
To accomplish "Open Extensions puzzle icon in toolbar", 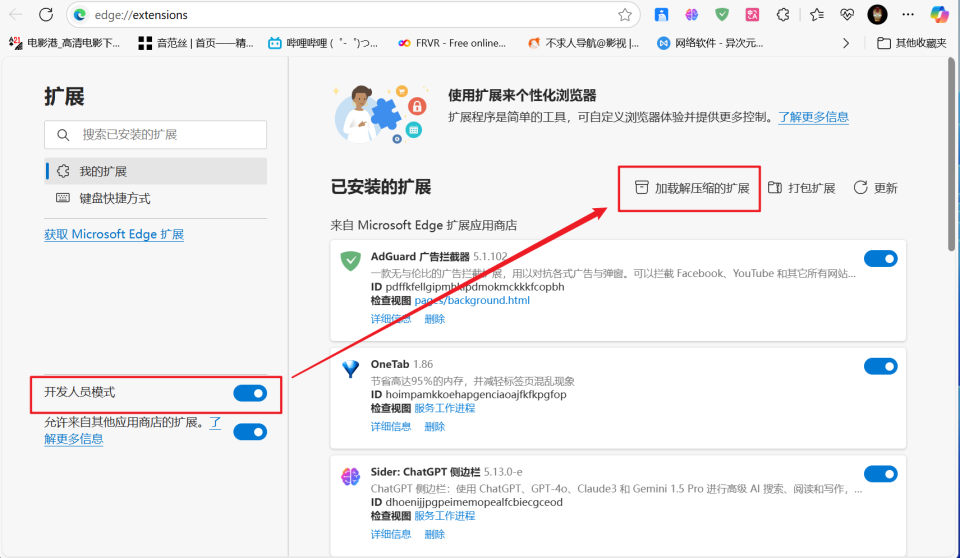I will pyautogui.click(x=783, y=14).
